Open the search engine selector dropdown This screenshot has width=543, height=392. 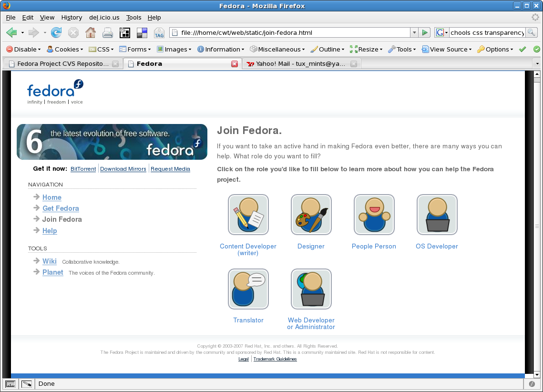pos(442,32)
